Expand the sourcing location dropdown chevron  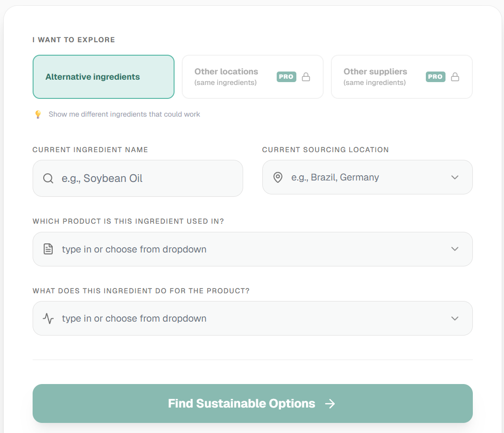point(455,178)
